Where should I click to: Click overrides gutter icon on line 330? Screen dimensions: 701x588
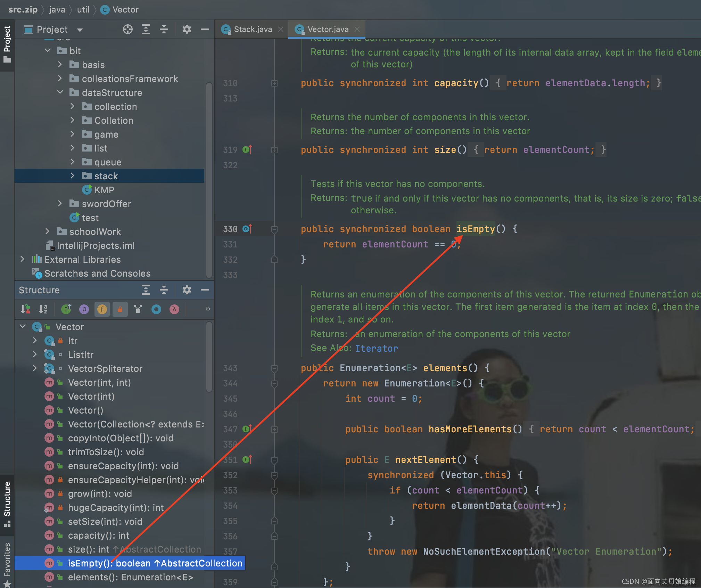coord(247,229)
